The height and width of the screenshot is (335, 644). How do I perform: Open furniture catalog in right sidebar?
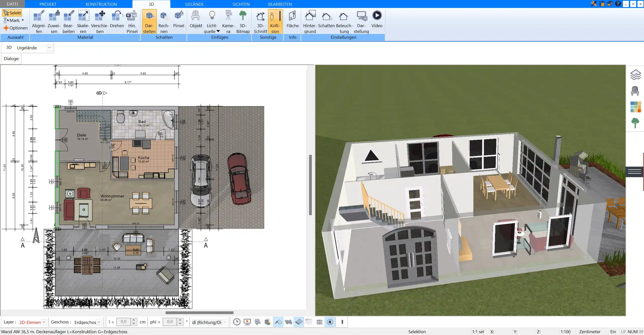click(635, 91)
